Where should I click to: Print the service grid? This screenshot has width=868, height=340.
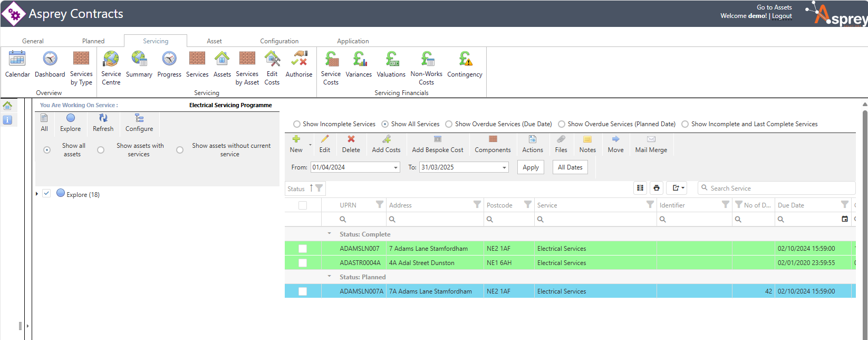click(657, 188)
